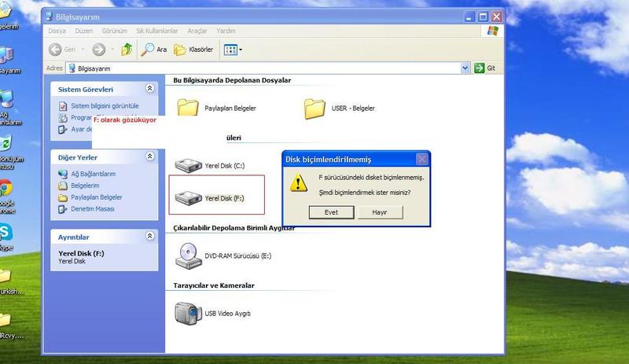Open Back button history dropdown arrow
Screen dimensions: 629x364
coord(83,50)
